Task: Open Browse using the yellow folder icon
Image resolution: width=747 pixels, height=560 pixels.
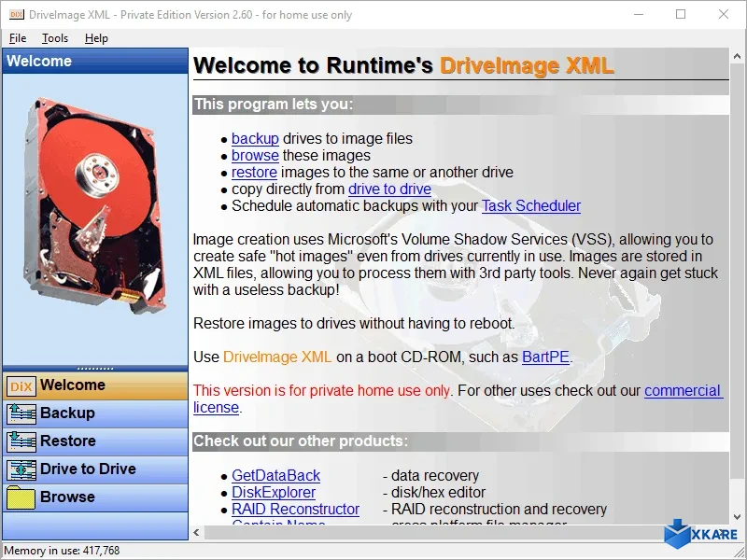Action: 21,497
